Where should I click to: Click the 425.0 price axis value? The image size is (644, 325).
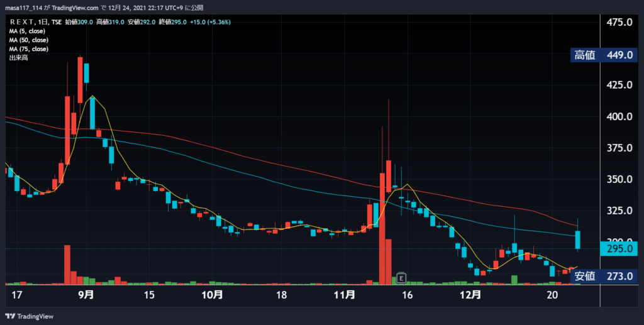(x=619, y=85)
